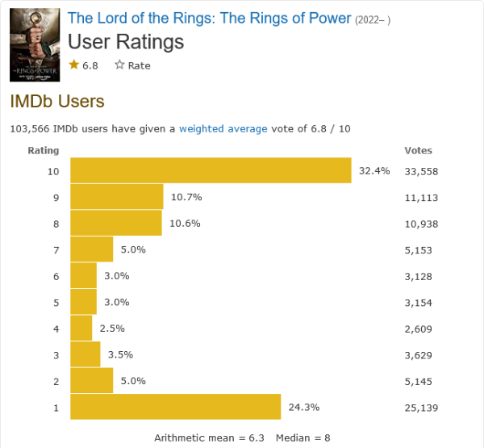Click the rating 2 bar

[x=92, y=380]
